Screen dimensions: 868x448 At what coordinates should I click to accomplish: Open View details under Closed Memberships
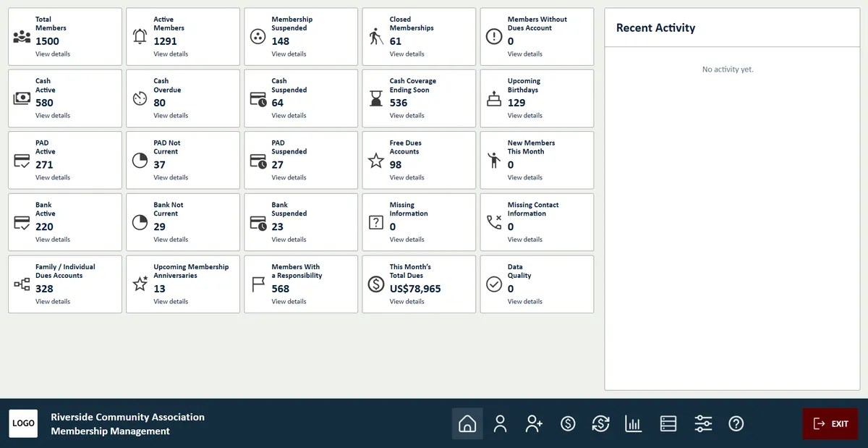coord(407,54)
